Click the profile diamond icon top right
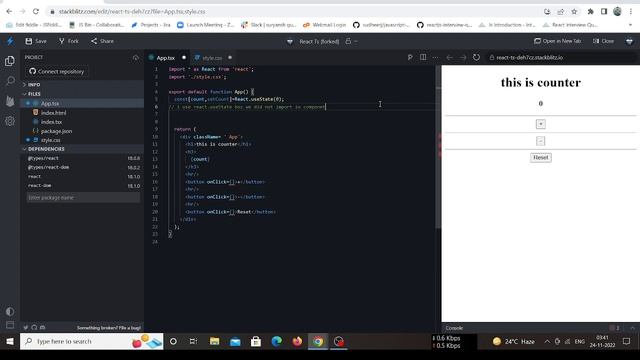The height and width of the screenshot is (360, 640). (x=629, y=41)
